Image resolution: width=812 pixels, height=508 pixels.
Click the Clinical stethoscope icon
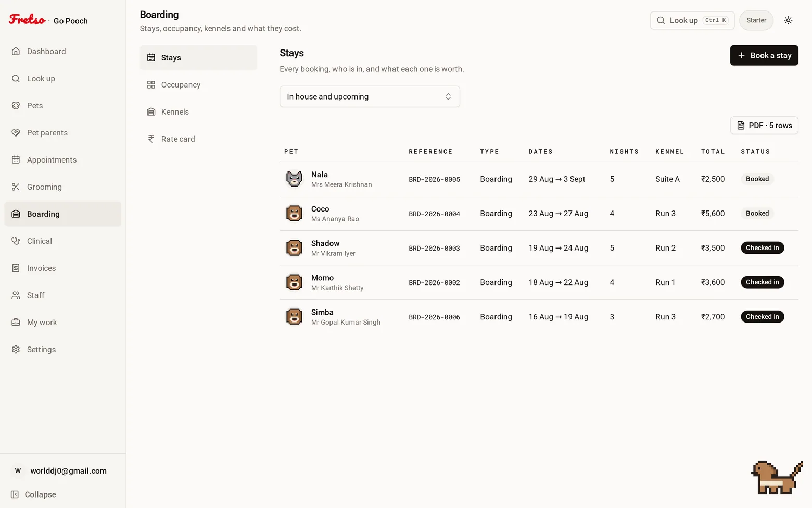click(x=16, y=241)
